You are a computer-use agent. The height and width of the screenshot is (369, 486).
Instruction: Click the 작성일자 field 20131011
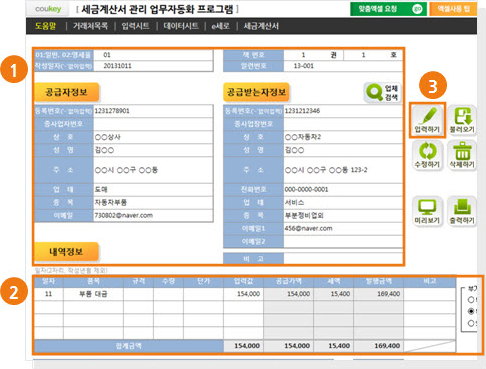pos(153,66)
